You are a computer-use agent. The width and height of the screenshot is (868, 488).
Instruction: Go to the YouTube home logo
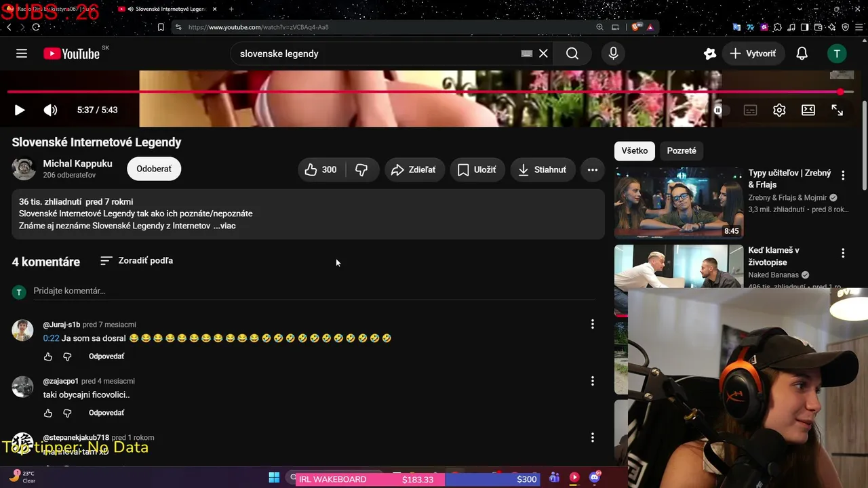pyautogui.click(x=72, y=54)
